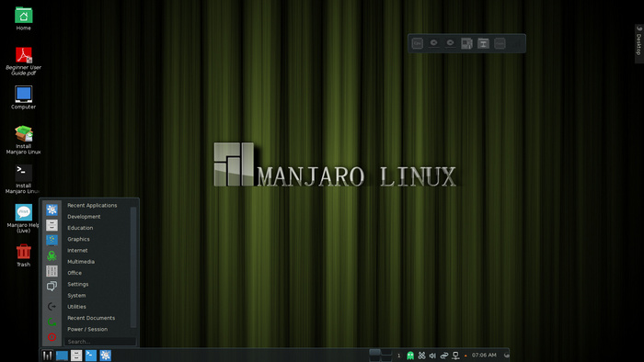Click the Trash desktop icon
Image resolution: width=644 pixels, height=362 pixels.
pyautogui.click(x=23, y=255)
